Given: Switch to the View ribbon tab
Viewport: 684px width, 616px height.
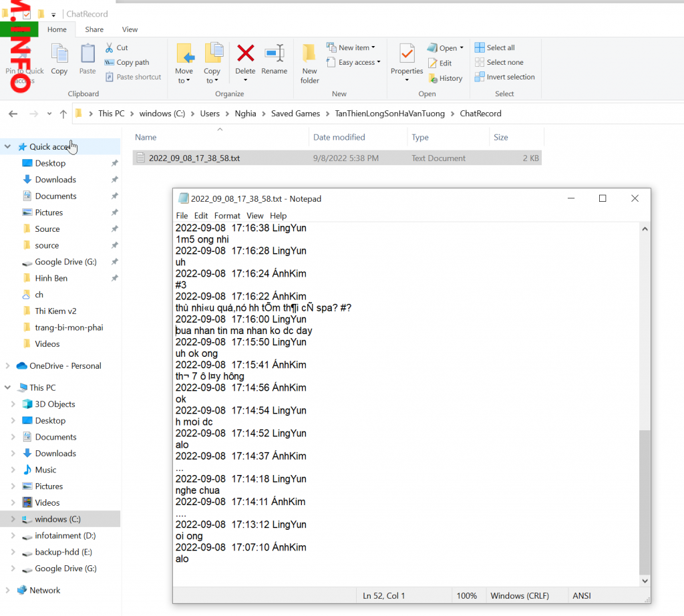Looking at the screenshot, I should (x=130, y=29).
